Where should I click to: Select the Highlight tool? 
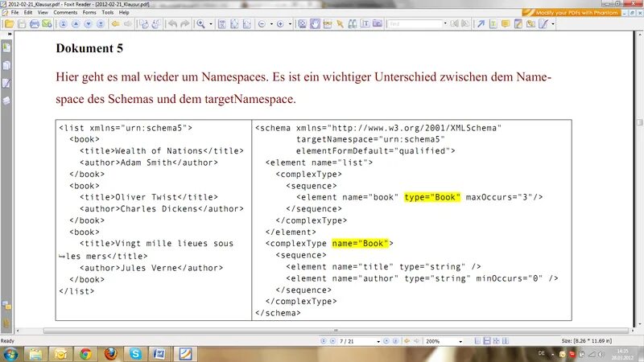tap(518, 24)
